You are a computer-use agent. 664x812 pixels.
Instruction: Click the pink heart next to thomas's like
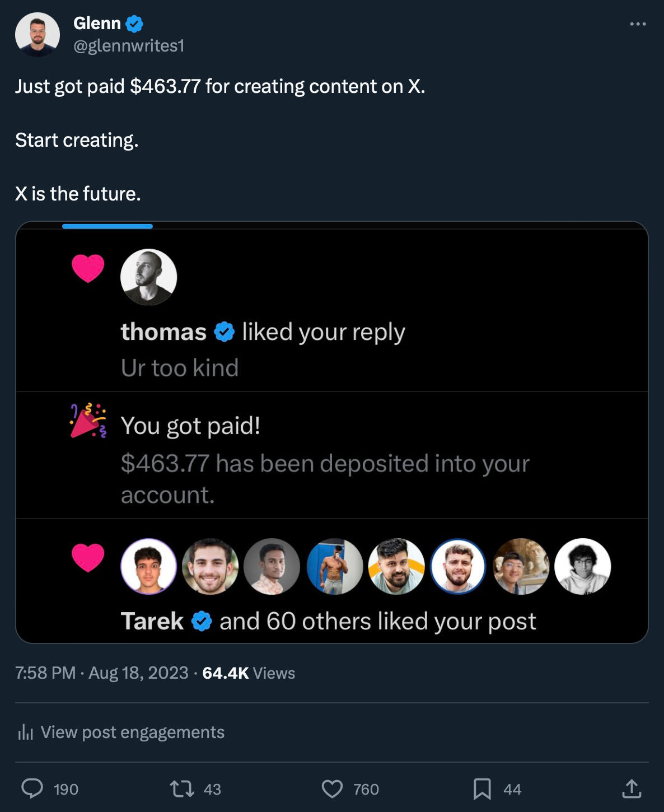coord(88,268)
